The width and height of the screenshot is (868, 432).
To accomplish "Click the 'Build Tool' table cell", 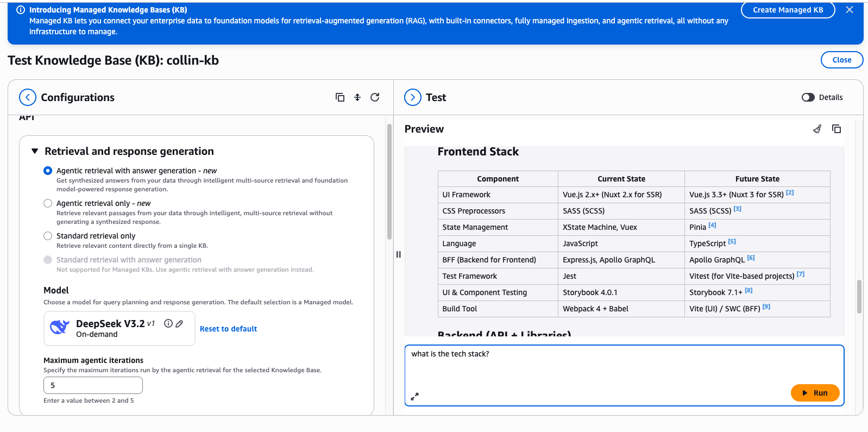I will (498, 309).
